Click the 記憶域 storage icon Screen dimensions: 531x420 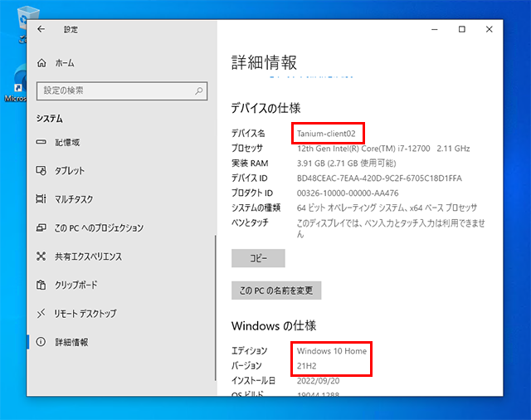[x=41, y=142]
